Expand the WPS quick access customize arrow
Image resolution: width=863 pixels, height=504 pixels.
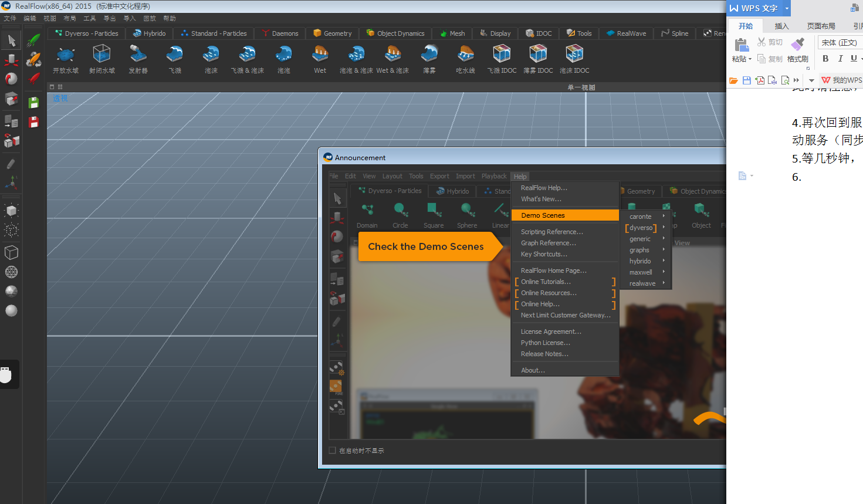pyautogui.click(x=811, y=80)
